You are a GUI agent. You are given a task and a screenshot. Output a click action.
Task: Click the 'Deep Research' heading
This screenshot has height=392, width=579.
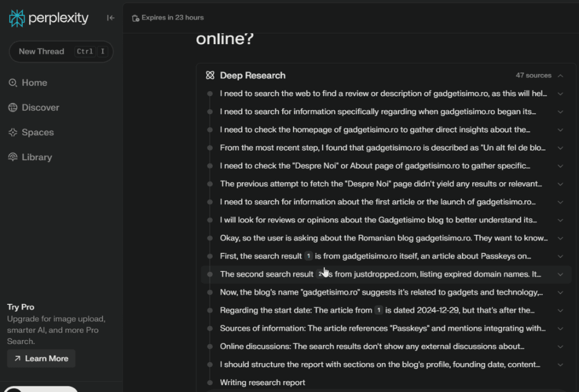click(x=253, y=75)
